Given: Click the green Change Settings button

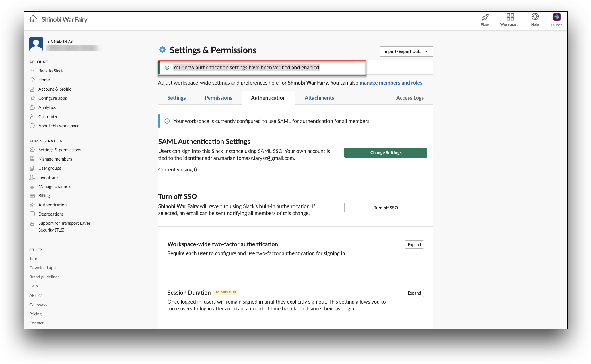Looking at the screenshot, I should click(x=386, y=153).
